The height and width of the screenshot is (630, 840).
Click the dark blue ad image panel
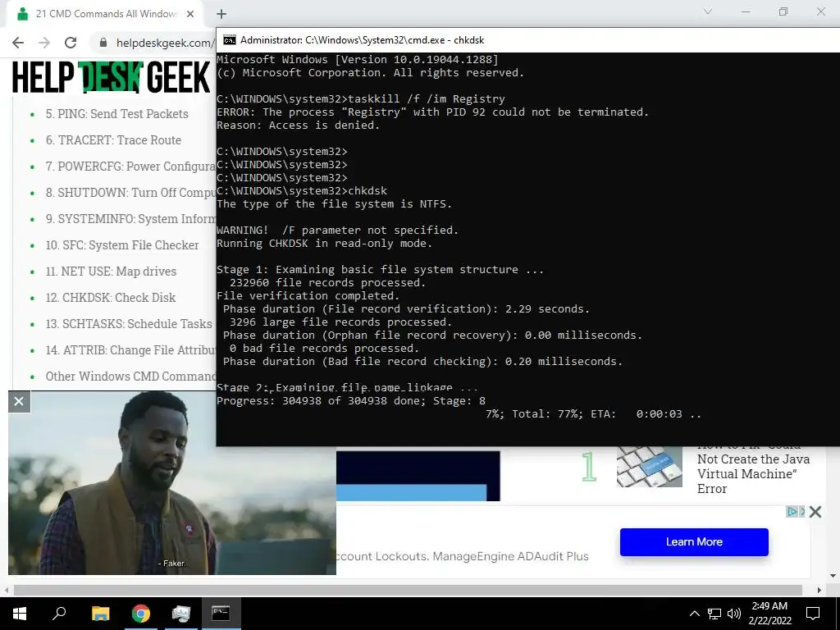(418, 476)
